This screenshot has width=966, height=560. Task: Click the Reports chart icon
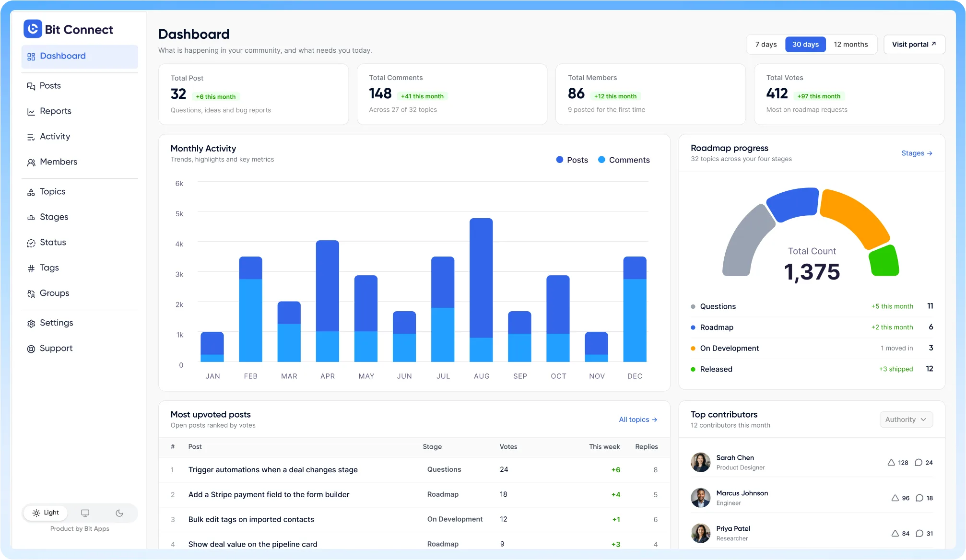point(31,112)
